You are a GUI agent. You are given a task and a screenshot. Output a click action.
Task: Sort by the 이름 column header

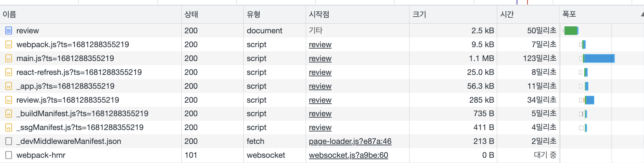tap(91, 14)
